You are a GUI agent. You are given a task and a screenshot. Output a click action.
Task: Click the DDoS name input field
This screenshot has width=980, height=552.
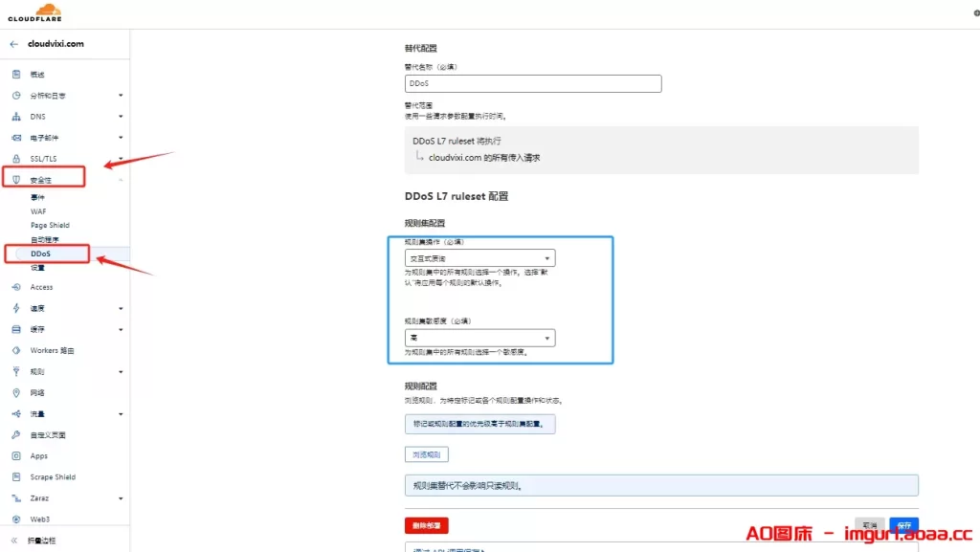click(x=532, y=83)
